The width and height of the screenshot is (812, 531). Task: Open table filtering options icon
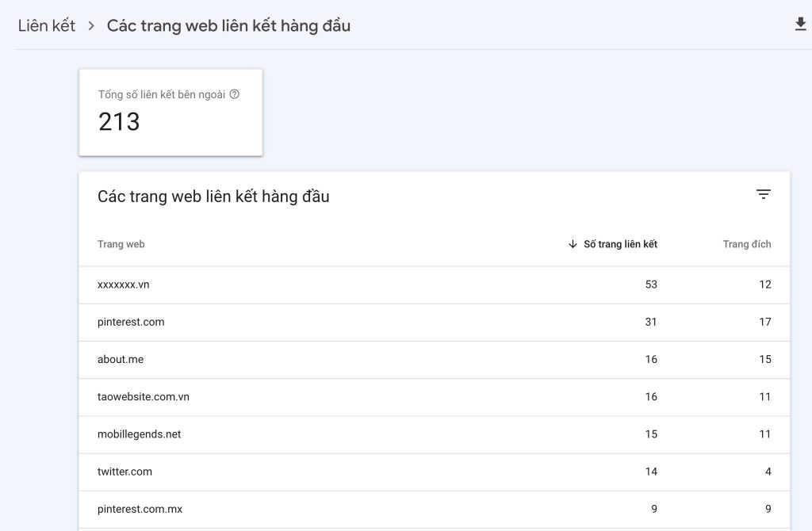(x=763, y=193)
